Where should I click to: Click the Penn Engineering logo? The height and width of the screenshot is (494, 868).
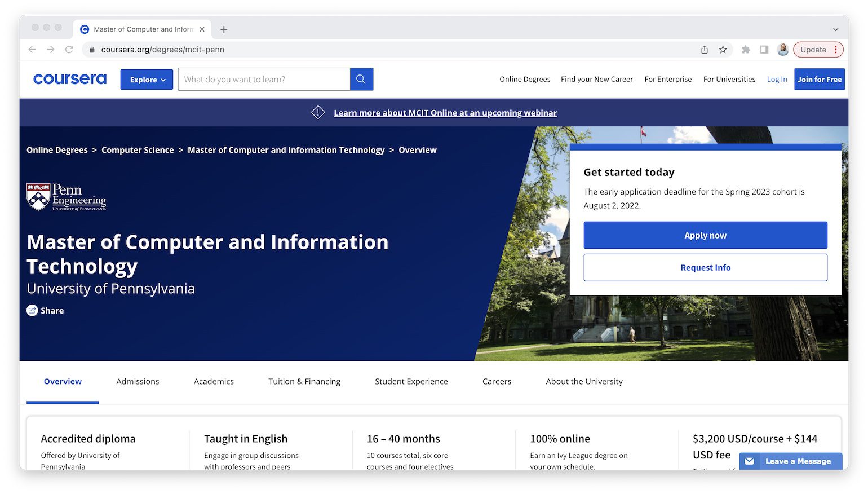click(66, 197)
